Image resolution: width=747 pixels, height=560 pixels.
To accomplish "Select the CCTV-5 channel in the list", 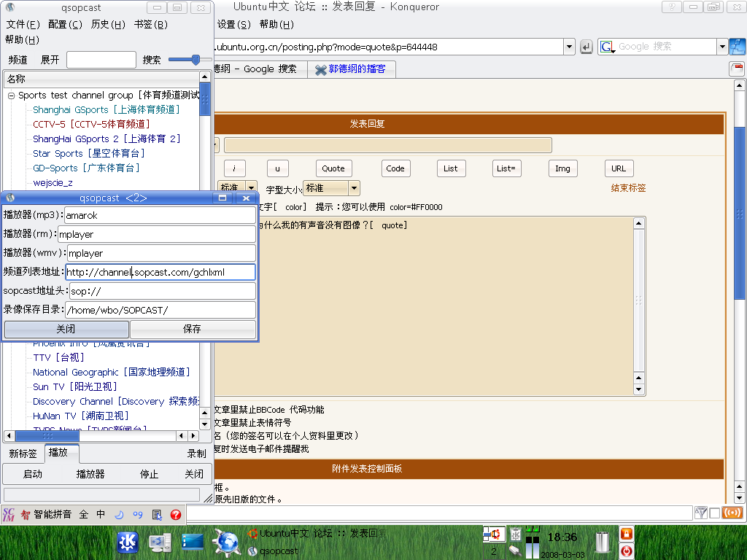I will (x=91, y=124).
